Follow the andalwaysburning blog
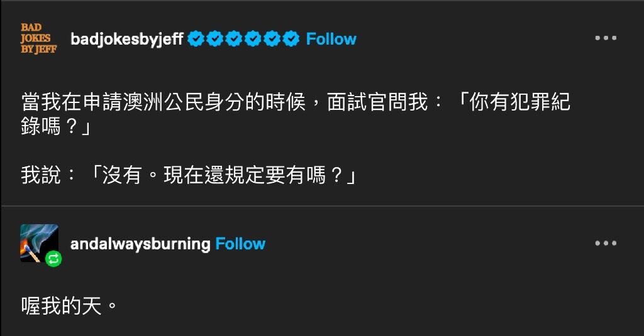Viewport: 644px width, 336px height. tap(240, 244)
